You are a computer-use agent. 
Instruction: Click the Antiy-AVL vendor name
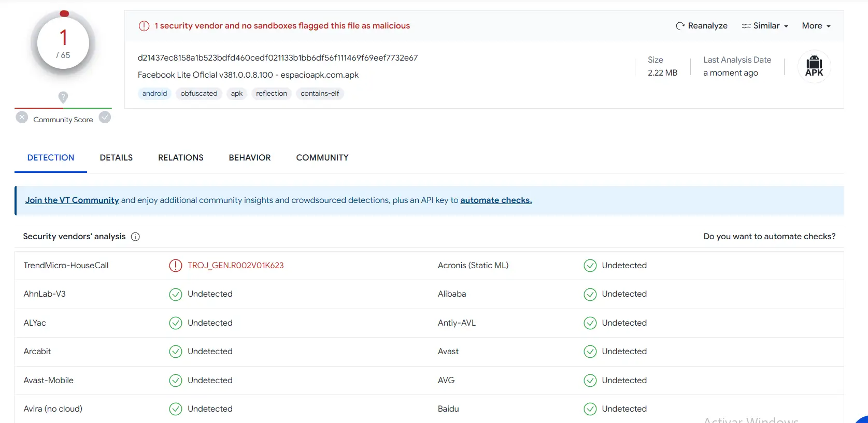pyautogui.click(x=457, y=323)
